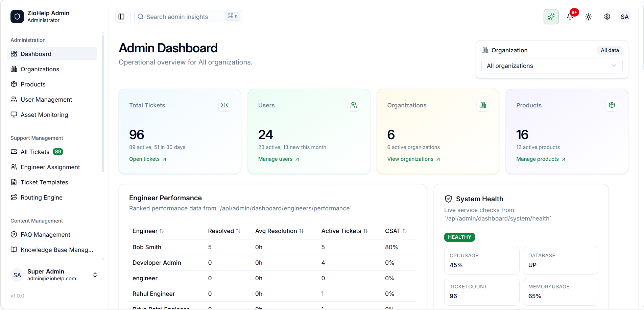Viewport: 644px width, 310px height.
Task: Open the green AI sparkle assistant button
Action: (551, 17)
